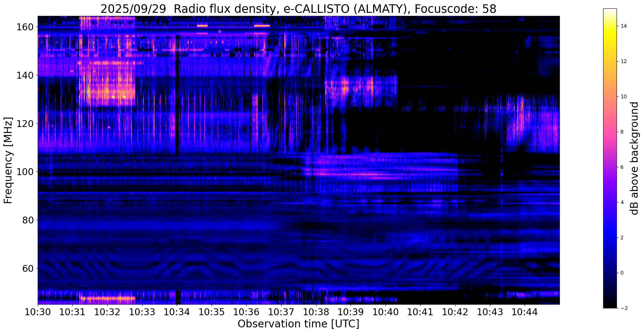
Task: Click the colorbar tick label 8
Action: coord(622,132)
